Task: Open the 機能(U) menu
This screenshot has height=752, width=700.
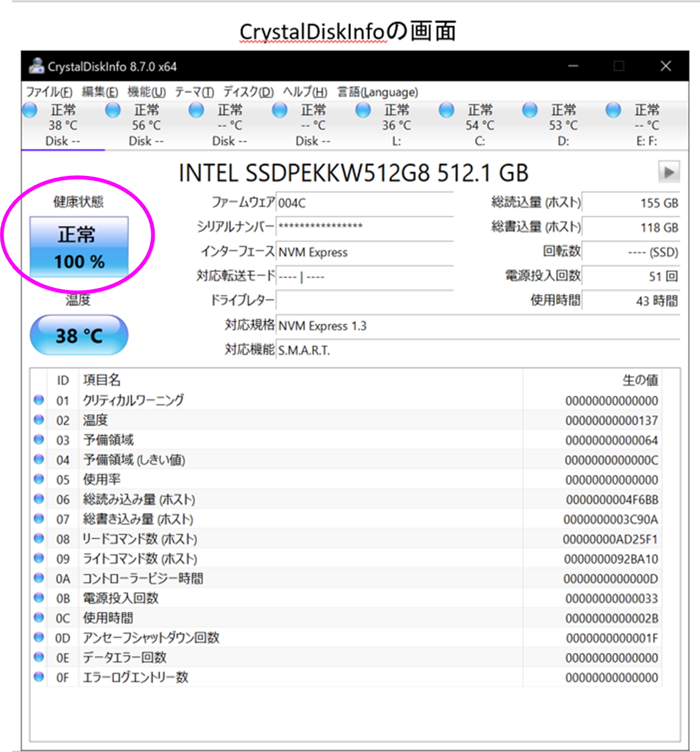Action: [146, 92]
